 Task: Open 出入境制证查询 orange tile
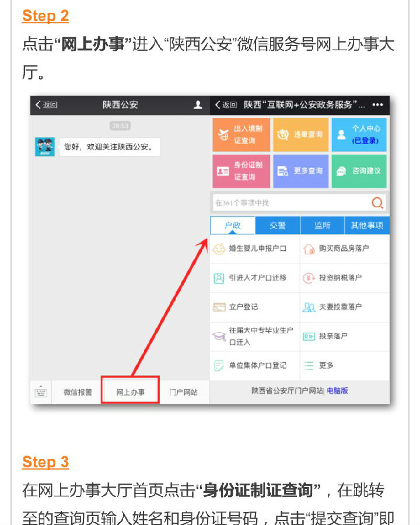click(241, 135)
